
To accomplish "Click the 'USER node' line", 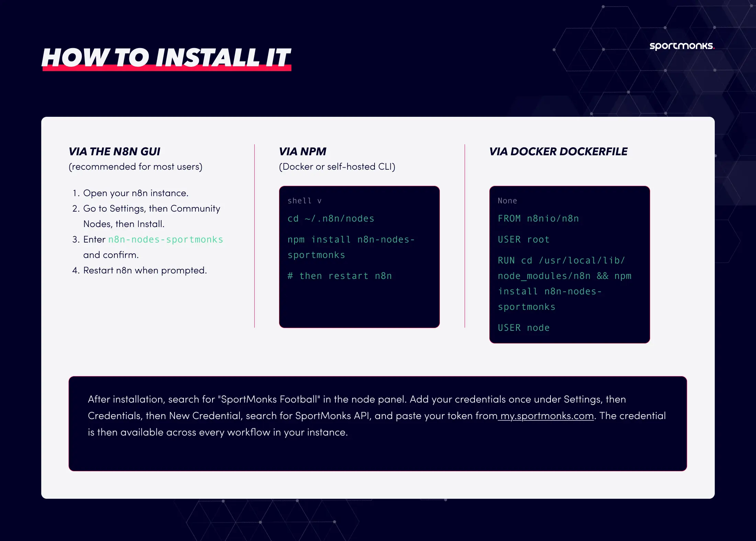I will pos(524,328).
